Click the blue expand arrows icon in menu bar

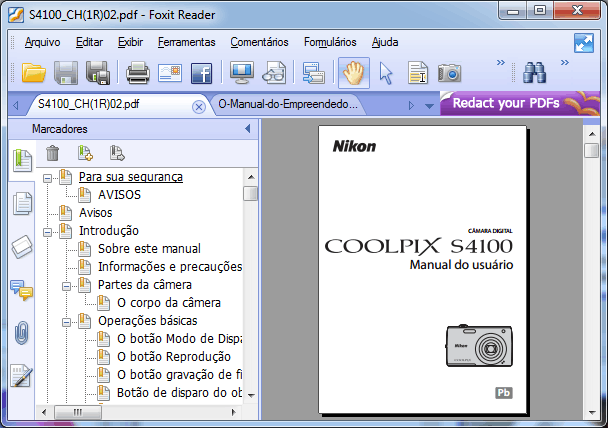[x=584, y=43]
